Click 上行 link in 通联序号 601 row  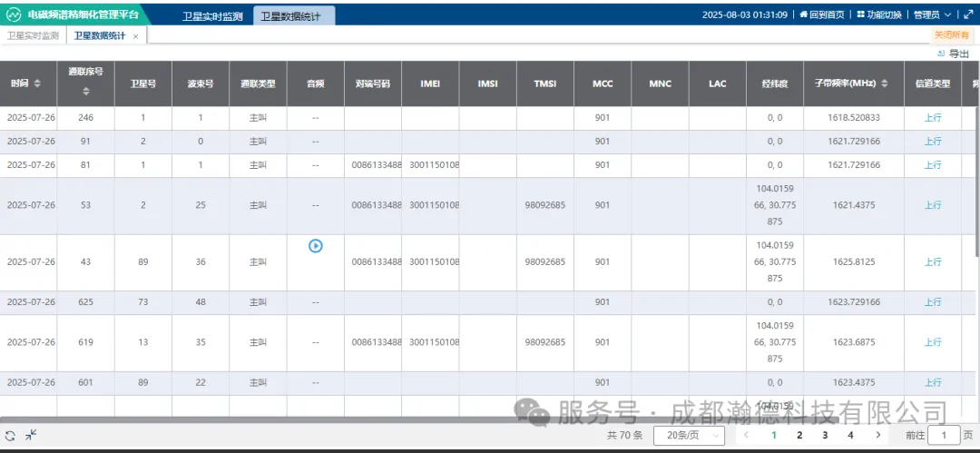(x=933, y=383)
